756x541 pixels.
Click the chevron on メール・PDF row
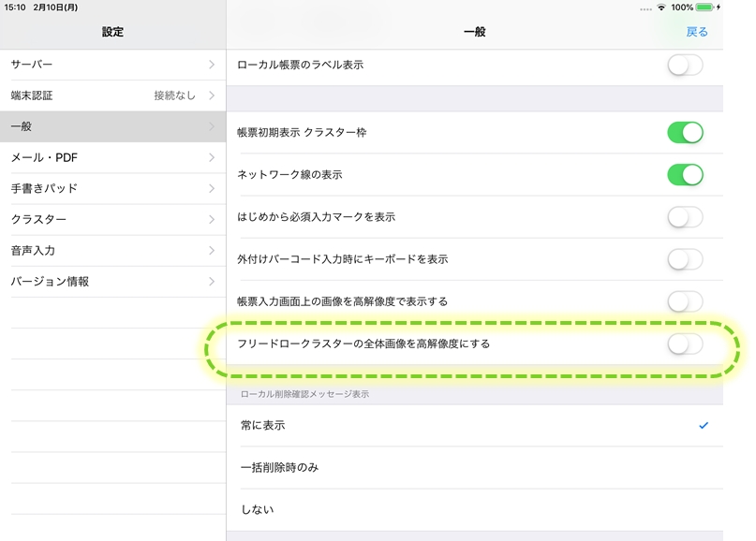(x=212, y=157)
